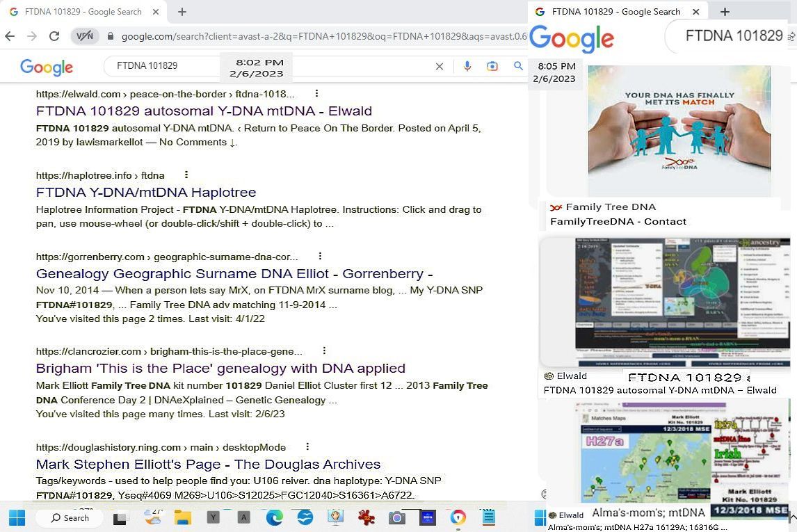Click 'You've visited this page many times' note
797x532 pixels.
(x=160, y=414)
